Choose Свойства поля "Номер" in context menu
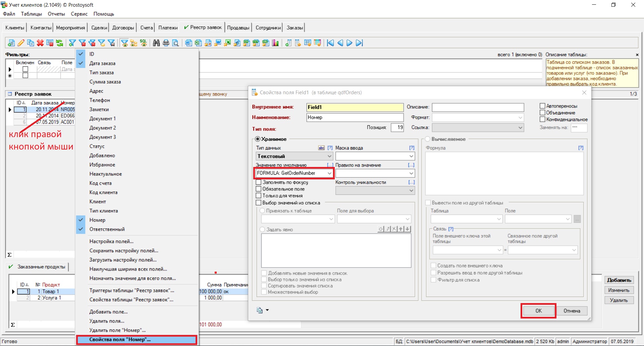Image resolution: width=644 pixels, height=346 pixels. pos(137,340)
